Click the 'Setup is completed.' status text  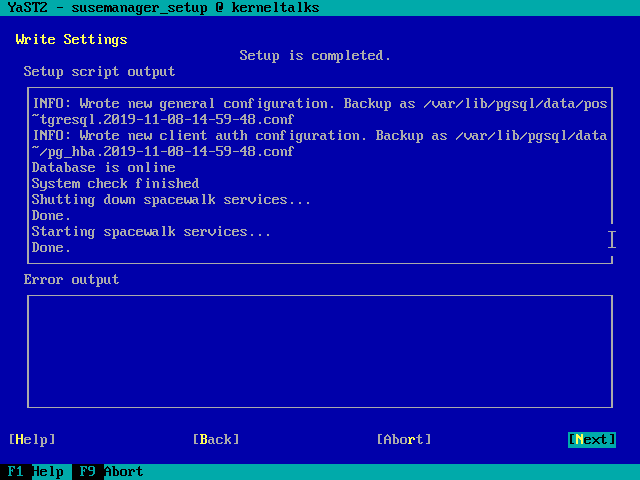point(315,56)
